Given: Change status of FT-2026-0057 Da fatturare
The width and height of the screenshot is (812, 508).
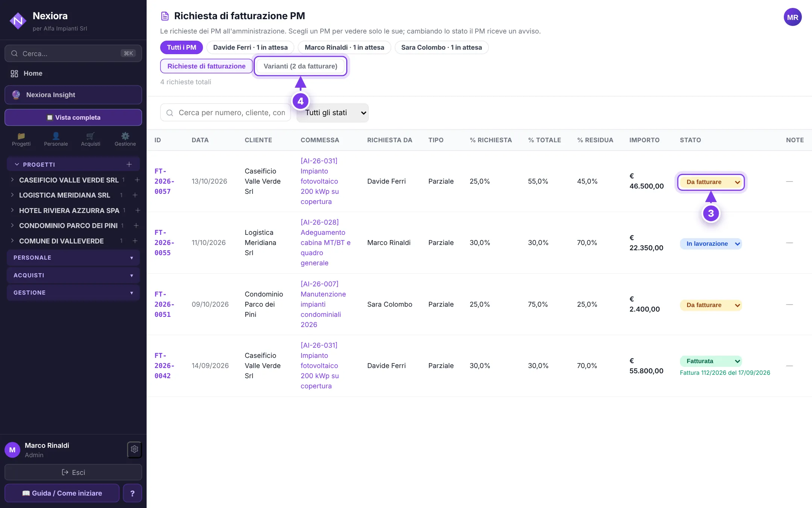Looking at the screenshot, I should 710,182.
